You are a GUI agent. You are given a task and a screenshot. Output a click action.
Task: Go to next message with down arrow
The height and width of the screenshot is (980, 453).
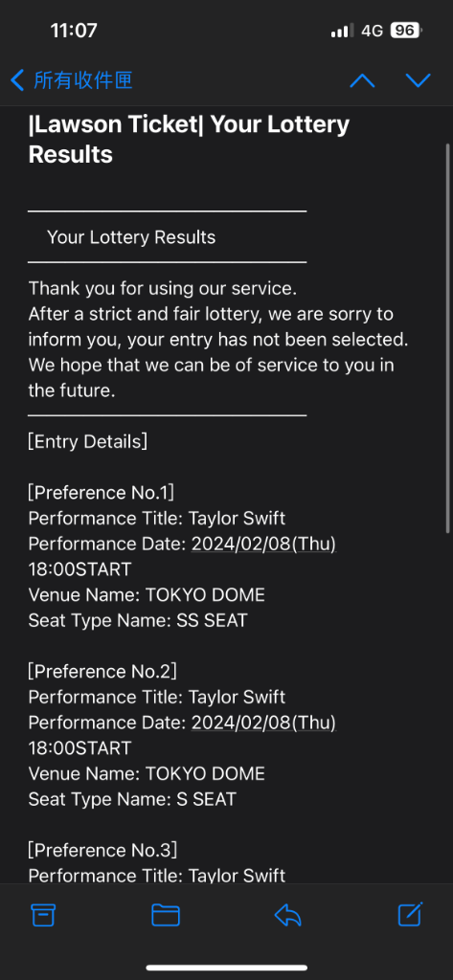pyautogui.click(x=418, y=80)
